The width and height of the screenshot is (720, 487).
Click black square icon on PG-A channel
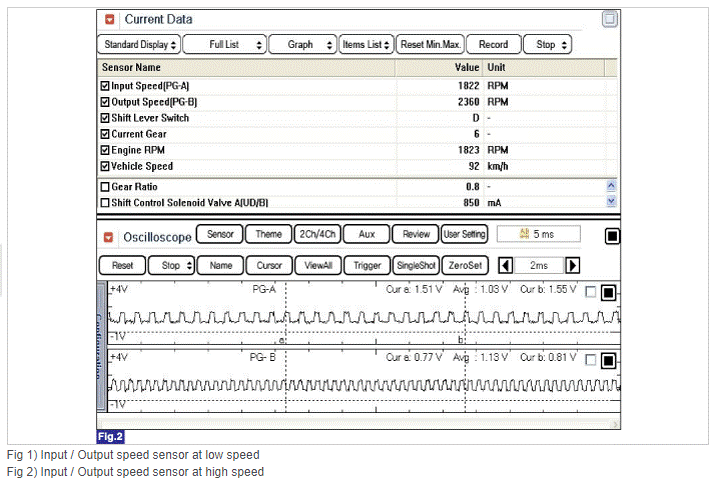[x=608, y=292]
